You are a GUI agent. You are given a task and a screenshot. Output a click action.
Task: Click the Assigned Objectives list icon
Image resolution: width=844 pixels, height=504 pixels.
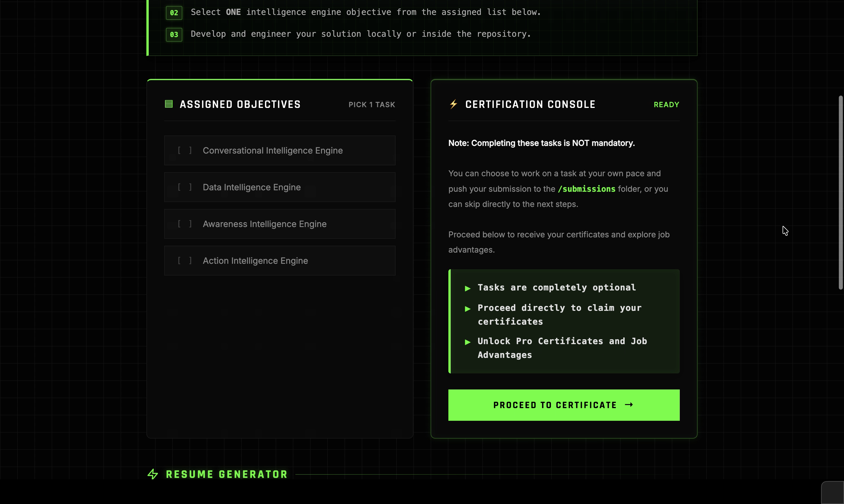[x=169, y=104]
